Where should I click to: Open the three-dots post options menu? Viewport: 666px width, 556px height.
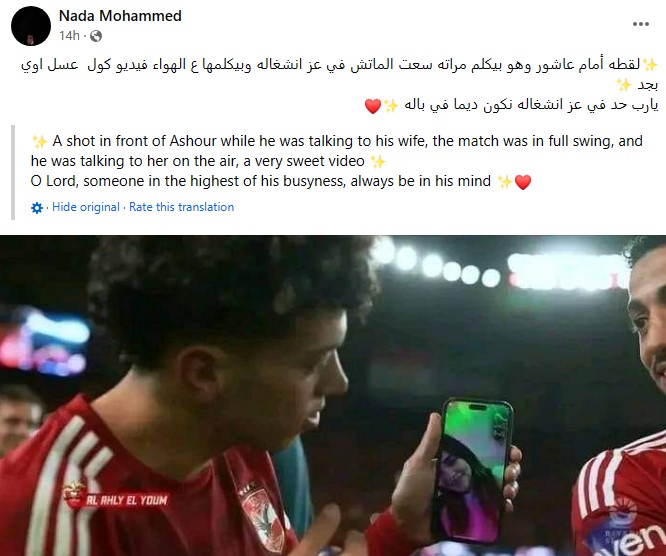pos(641,24)
